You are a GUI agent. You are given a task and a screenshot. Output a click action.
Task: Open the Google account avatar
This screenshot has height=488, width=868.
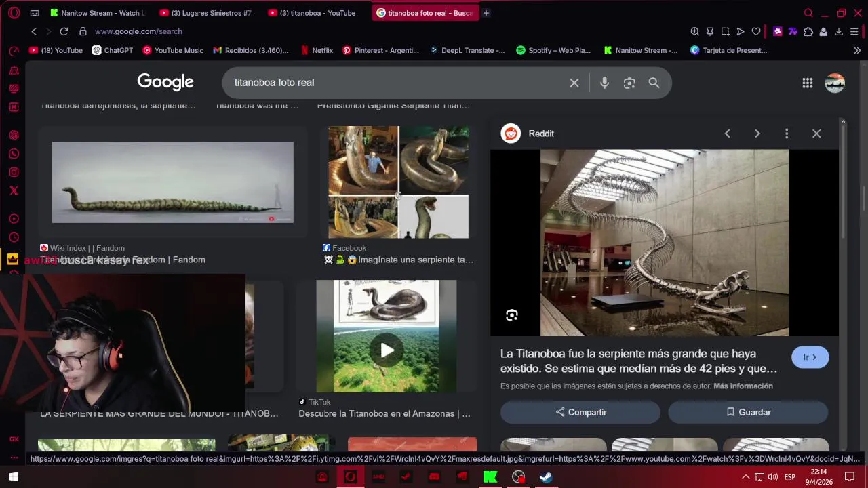click(x=835, y=83)
